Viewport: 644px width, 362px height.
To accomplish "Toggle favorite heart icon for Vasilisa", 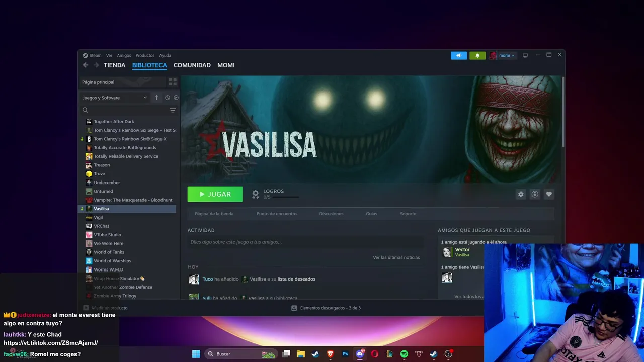I will pyautogui.click(x=549, y=194).
